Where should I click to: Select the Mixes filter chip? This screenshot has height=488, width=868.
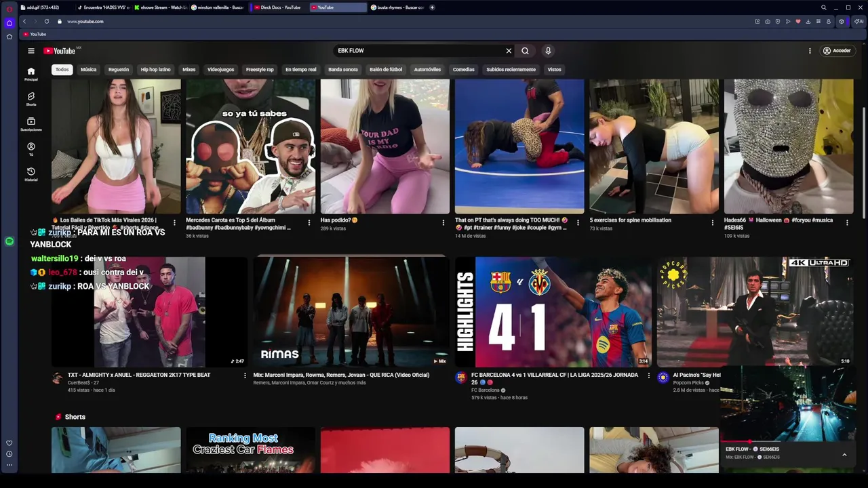tap(189, 69)
